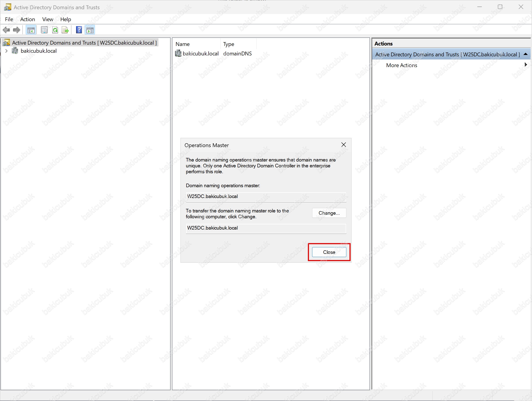Click the 'Domain naming operations master:' label
Image resolution: width=532 pixels, height=401 pixels.
tap(223, 186)
